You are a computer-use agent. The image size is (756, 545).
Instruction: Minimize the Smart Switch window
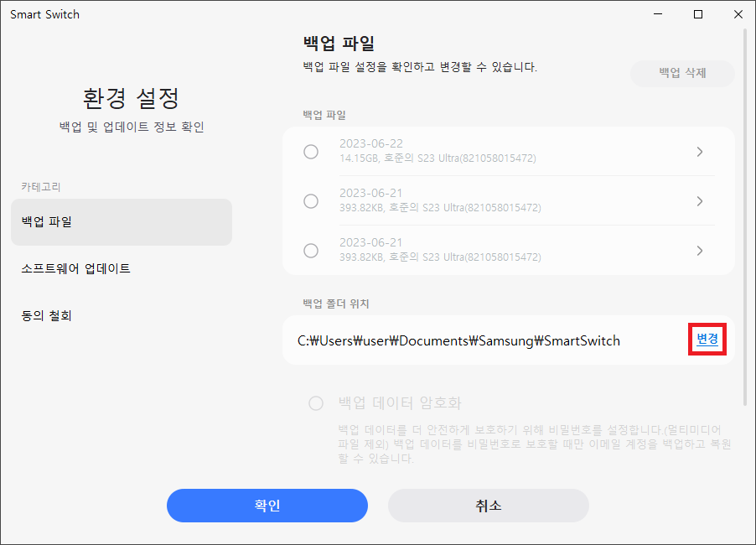[x=658, y=14]
